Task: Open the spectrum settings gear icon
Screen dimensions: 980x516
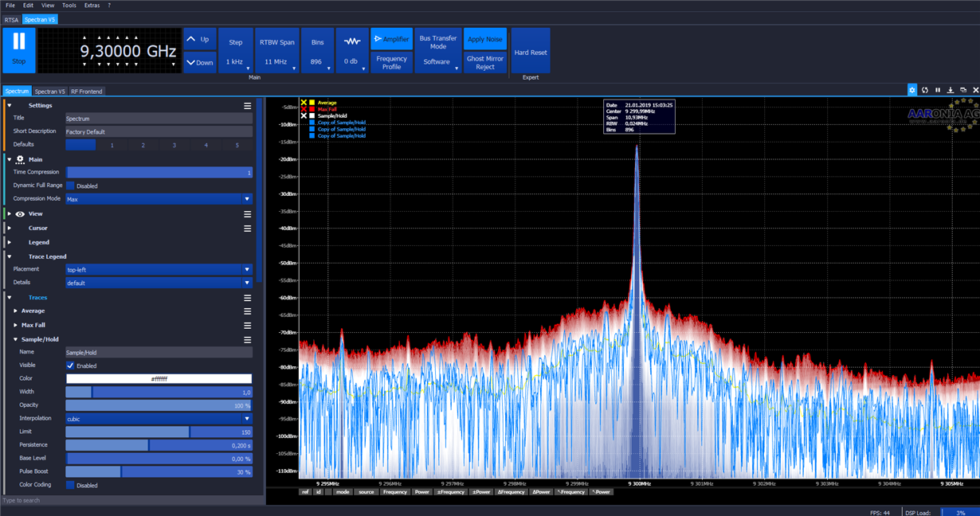Action: pyautogui.click(x=912, y=90)
